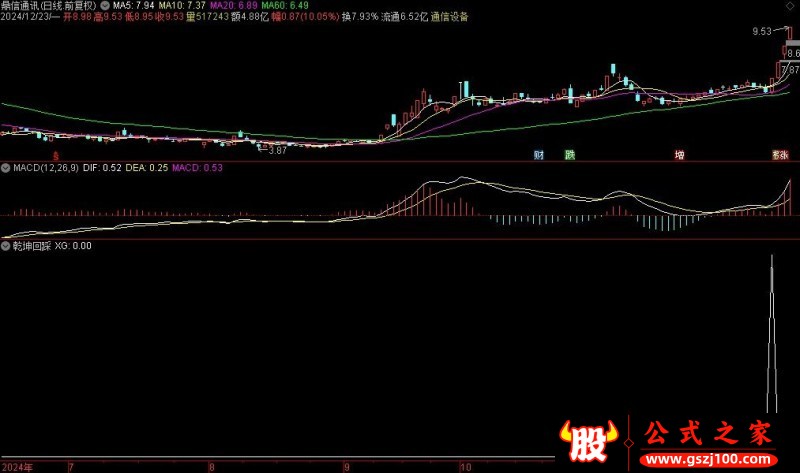Viewport: 800px width, 473px height.
Task: Click the XG: 0.00 value
Action: coord(73,246)
